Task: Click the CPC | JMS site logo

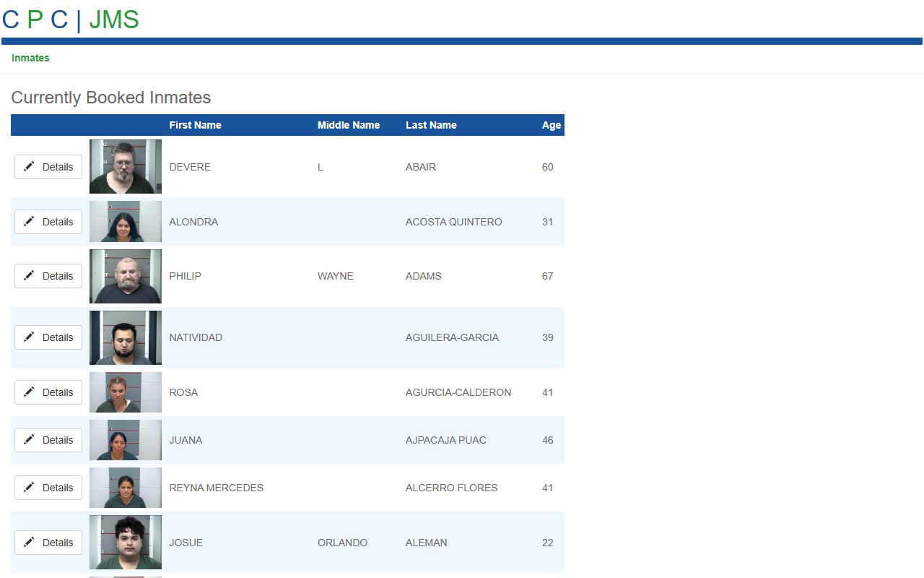Action: tap(71, 20)
